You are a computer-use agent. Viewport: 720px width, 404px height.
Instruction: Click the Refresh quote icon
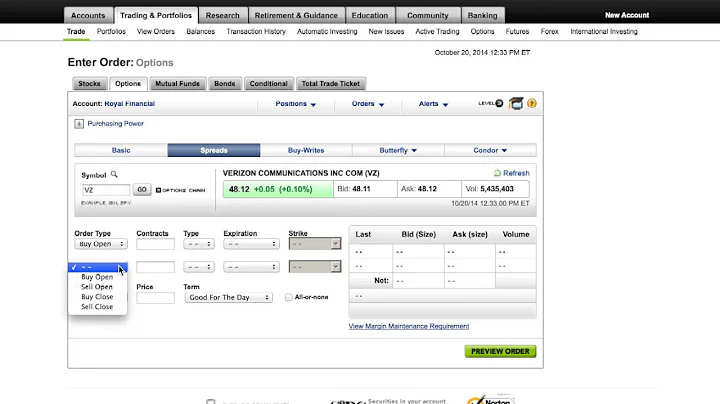click(x=497, y=173)
